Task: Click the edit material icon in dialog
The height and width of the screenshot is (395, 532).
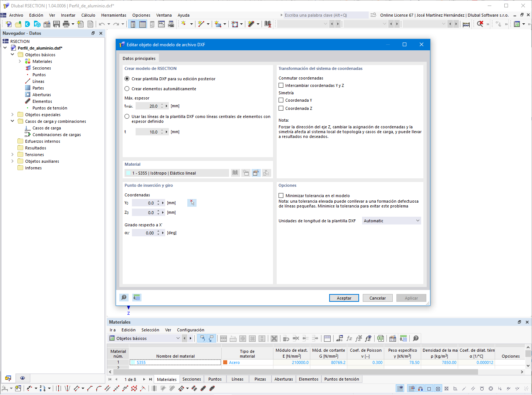Action: click(x=256, y=173)
